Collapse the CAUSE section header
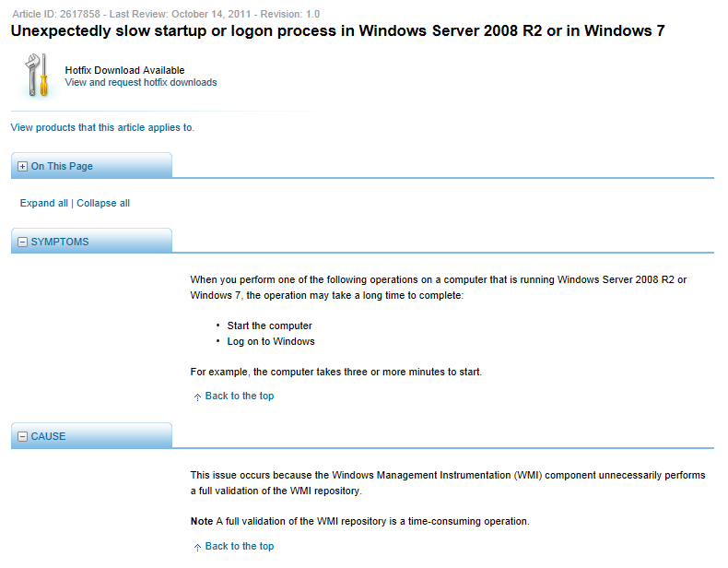This screenshot has height=568, width=728. [49, 436]
